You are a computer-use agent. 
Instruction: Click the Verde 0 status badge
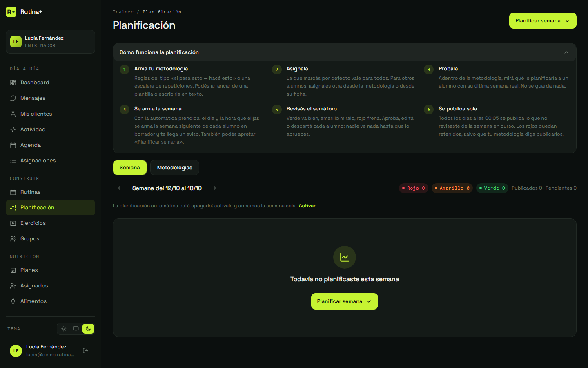492,188
